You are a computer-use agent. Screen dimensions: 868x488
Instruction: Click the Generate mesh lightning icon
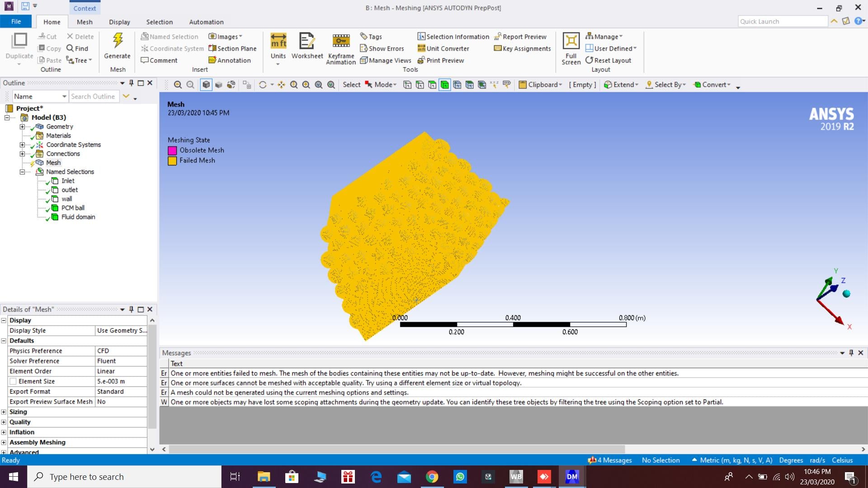[118, 41]
